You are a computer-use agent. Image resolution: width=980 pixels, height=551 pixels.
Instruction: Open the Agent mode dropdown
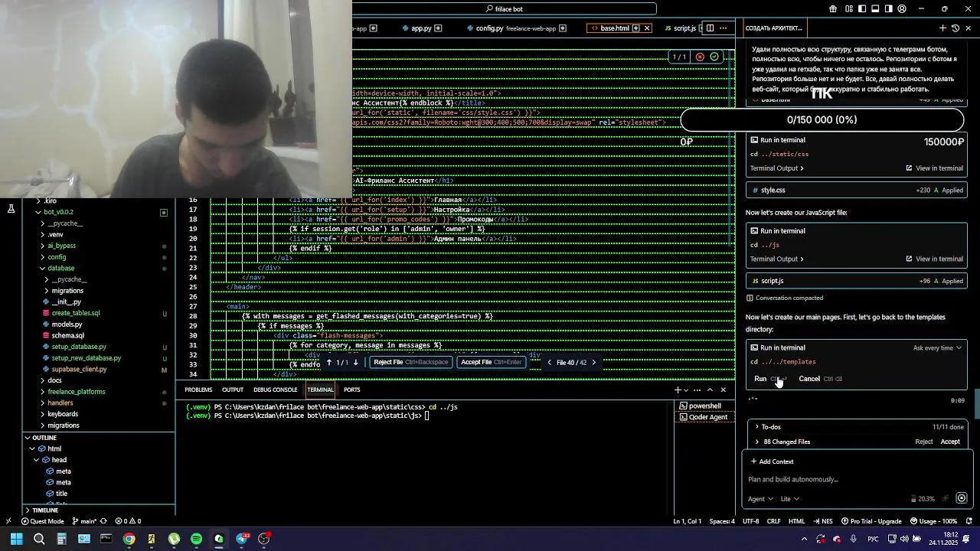coord(760,499)
